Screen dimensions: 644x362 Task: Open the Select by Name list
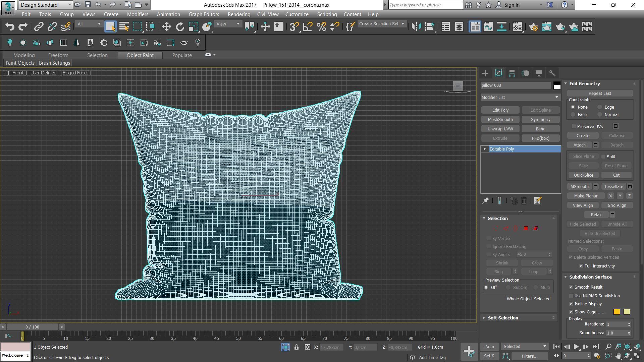pos(124,27)
